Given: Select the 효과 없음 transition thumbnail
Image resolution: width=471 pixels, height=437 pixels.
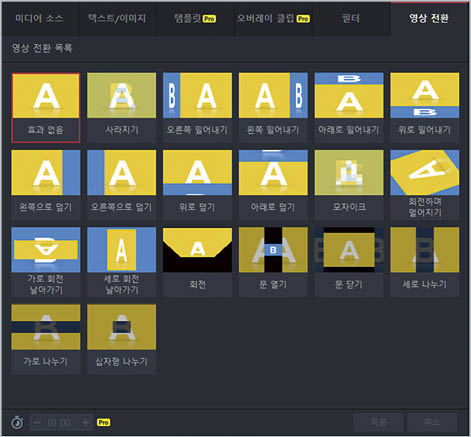Looking at the screenshot, I should point(46,108).
